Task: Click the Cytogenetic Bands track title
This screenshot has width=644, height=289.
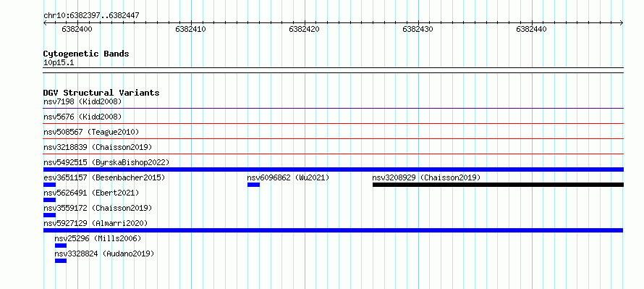Action: [x=86, y=54]
